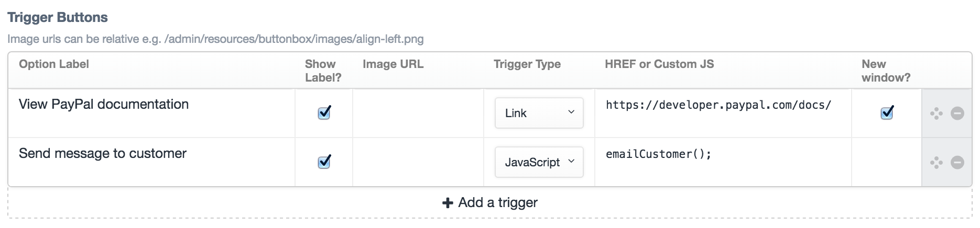
Task: Click the Image URL cell for the Send message row
Action: [418, 162]
